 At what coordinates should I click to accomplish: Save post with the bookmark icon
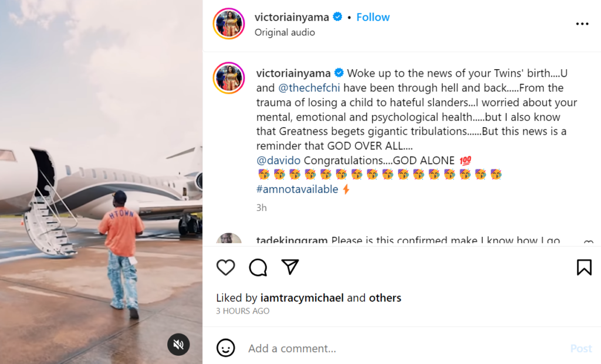point(584,267)
